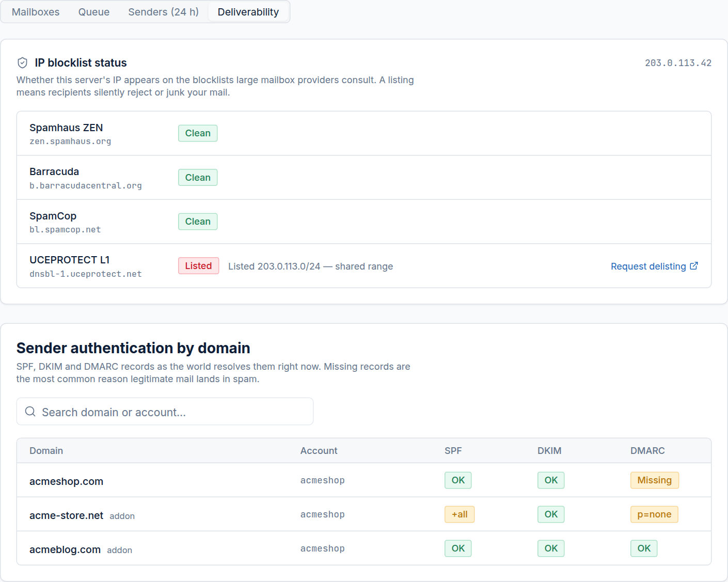
Task: Click the DKIM column header
Action: point(549,451)
